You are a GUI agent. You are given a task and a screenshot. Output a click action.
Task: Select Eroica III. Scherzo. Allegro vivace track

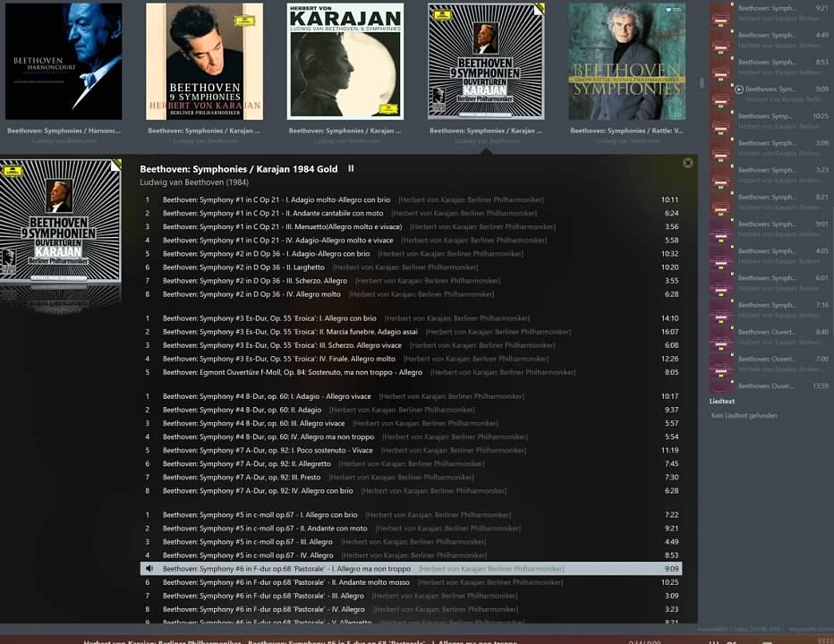point(411,345)
